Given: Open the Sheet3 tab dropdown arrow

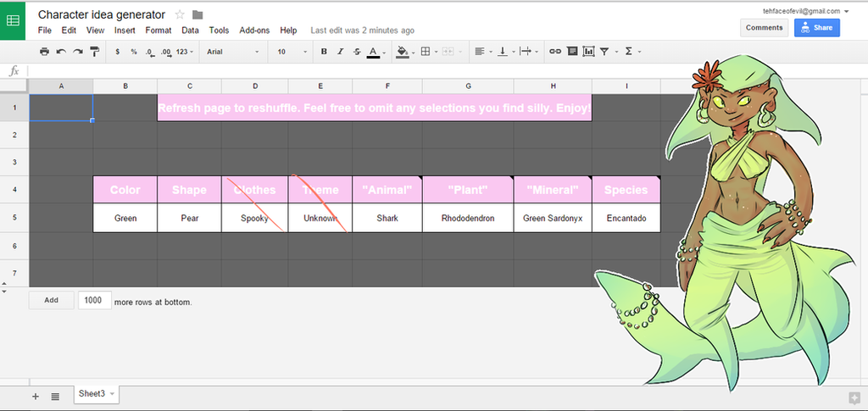Looking at the screenshot, I should pos(113,394).
